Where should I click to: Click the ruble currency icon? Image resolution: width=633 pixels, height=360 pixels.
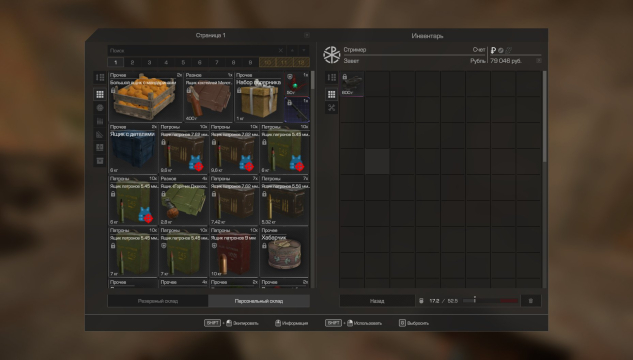pos(493,50)
